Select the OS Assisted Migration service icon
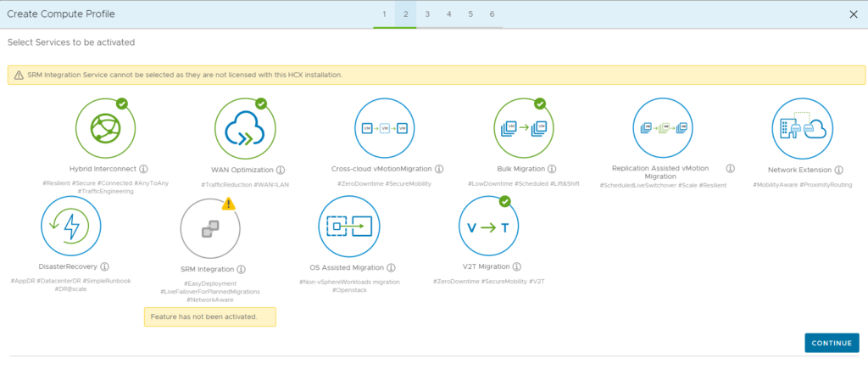 point(349,227)
